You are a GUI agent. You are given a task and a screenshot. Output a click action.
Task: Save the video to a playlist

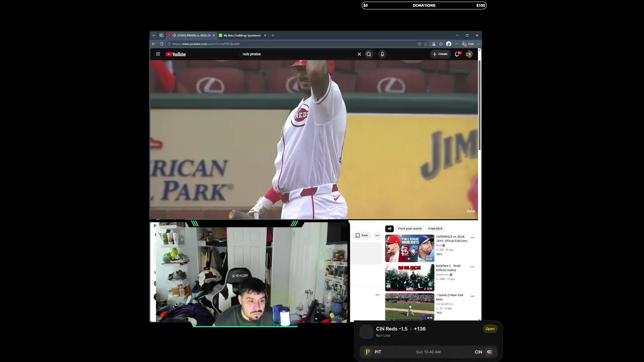(x=362, y=235)
